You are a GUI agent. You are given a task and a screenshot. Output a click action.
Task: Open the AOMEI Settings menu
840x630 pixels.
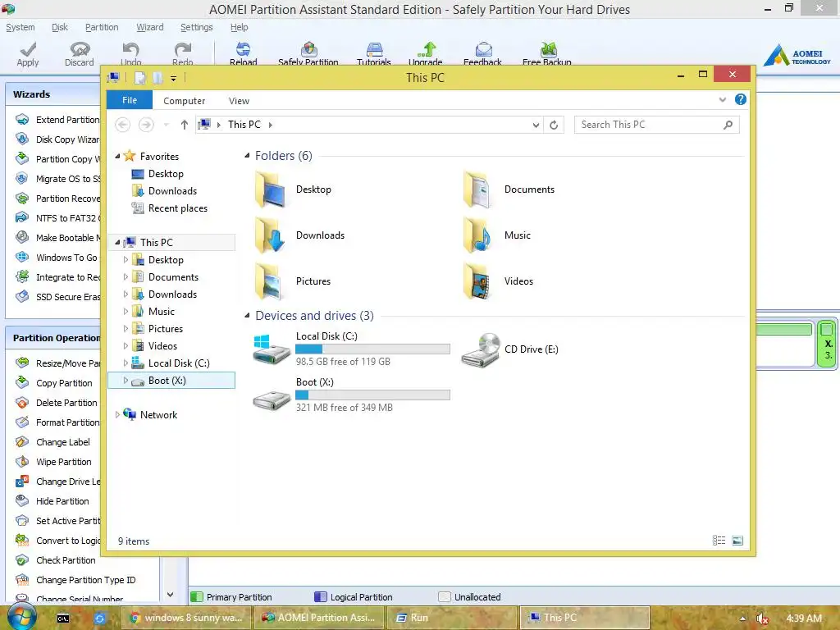[197, 27]
